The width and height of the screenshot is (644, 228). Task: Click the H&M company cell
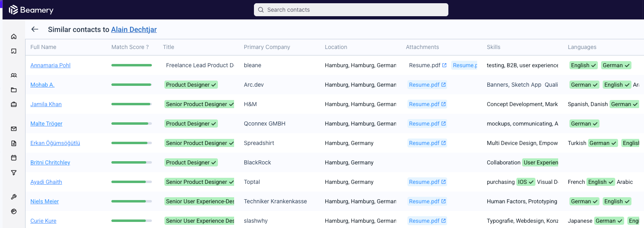point(250,104)
